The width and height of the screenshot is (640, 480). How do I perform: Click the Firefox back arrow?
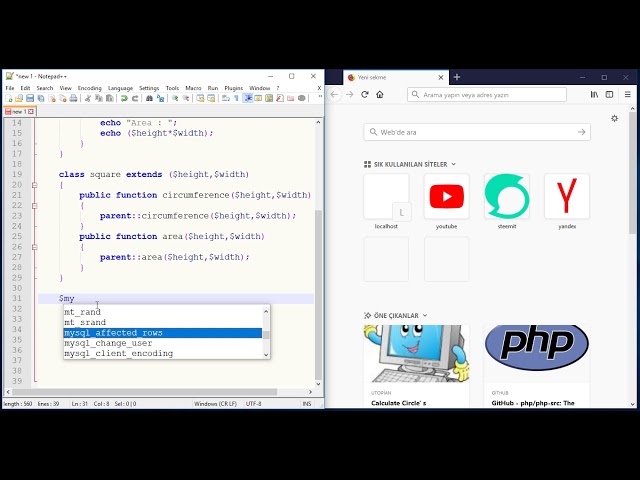click(x=334, y=95)
